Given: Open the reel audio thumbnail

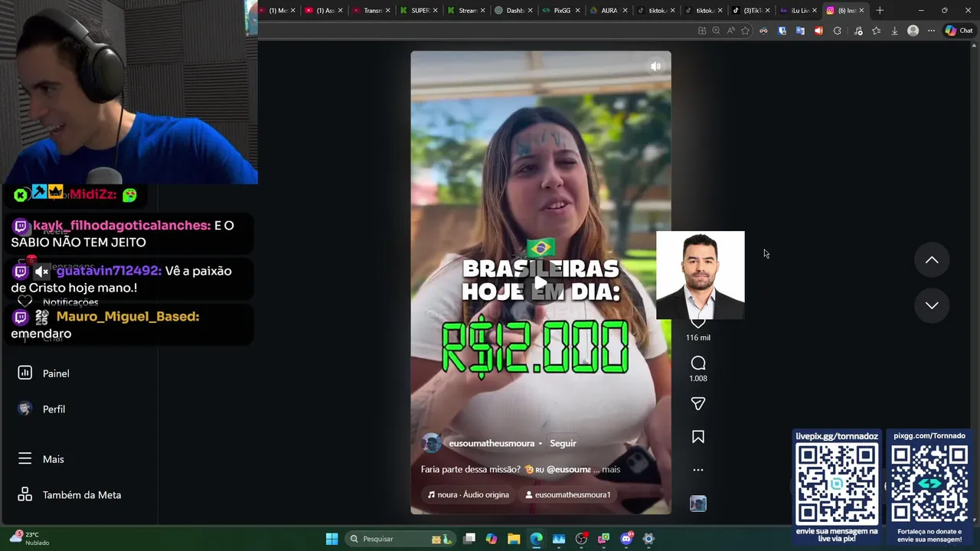Looking at the screenshot, I should [x=697, y=504].
